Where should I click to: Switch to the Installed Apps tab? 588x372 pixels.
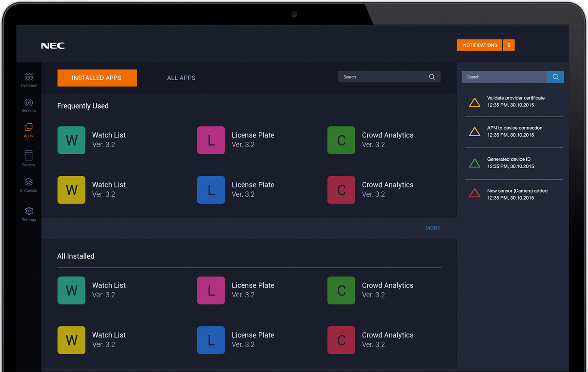click(97, 78)
